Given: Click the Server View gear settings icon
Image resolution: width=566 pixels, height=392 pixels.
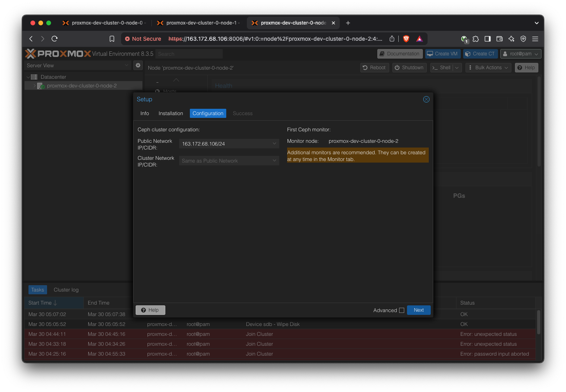Looking at the screenshot, I should point(138,65).
